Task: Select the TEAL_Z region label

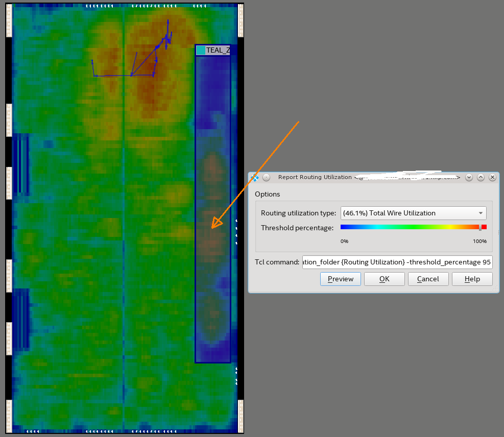Action: pos(218,50)
